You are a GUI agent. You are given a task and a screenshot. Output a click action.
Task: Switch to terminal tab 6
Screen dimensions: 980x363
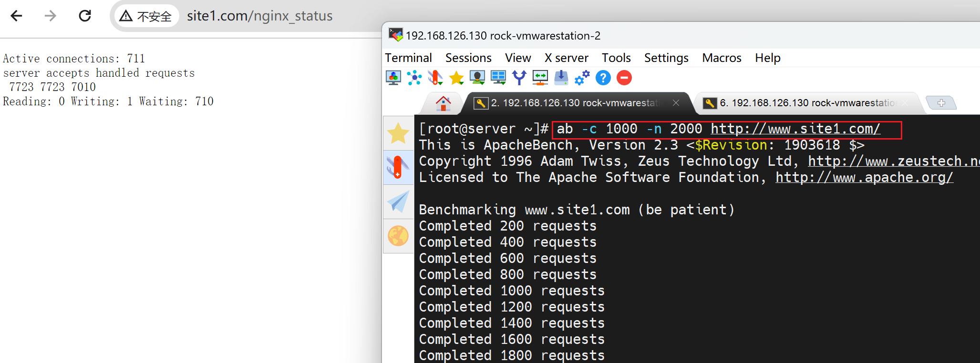806,103
